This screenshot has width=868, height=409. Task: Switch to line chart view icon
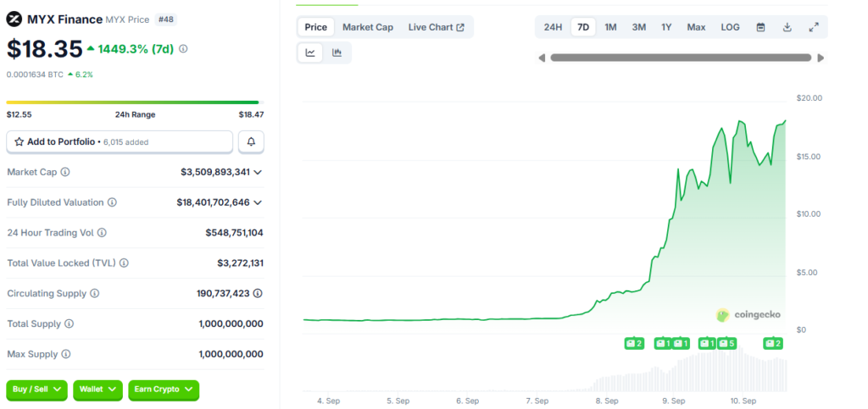(310, 53)
